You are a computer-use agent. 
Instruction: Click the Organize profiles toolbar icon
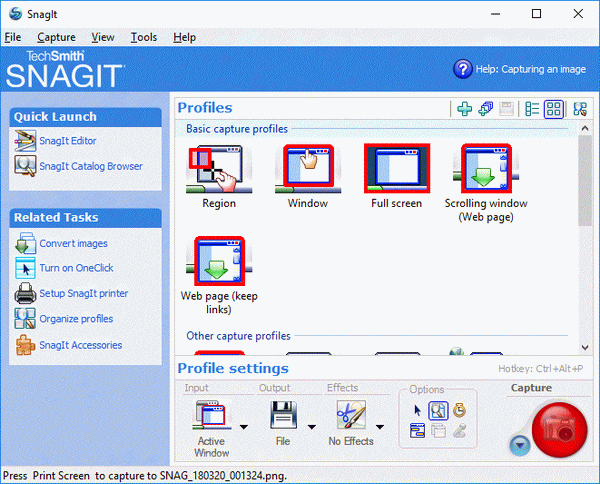[x=579, y=109]
